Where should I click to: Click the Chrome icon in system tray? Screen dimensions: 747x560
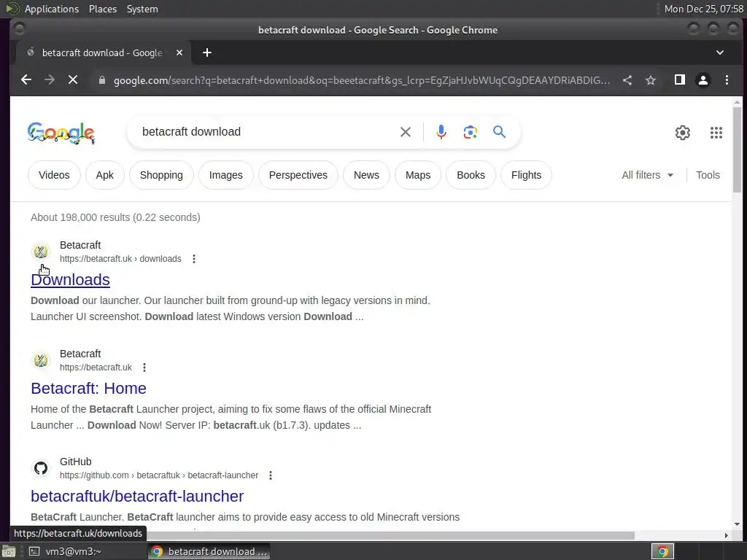click(662, 551)
